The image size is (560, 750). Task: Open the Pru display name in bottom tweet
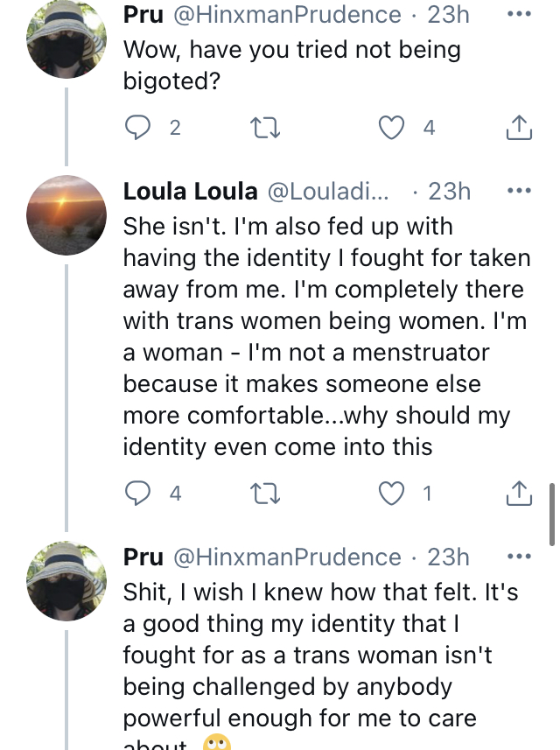[143, 557]
